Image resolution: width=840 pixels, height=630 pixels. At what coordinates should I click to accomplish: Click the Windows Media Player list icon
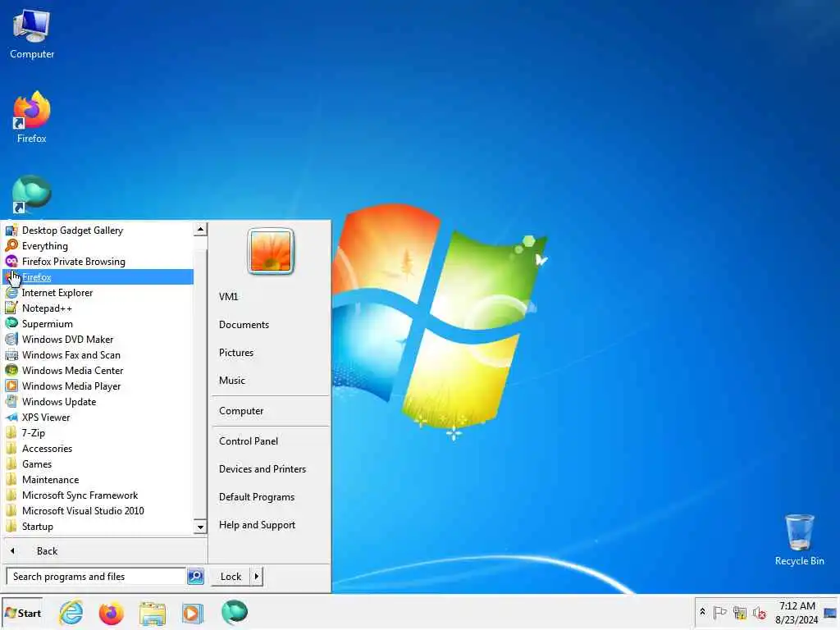[x=11, y=386]
